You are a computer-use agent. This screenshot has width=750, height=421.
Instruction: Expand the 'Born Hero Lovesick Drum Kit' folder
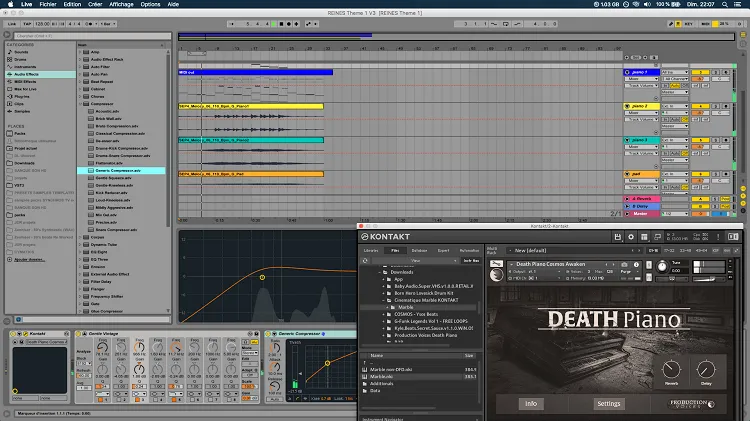(384, 293)
